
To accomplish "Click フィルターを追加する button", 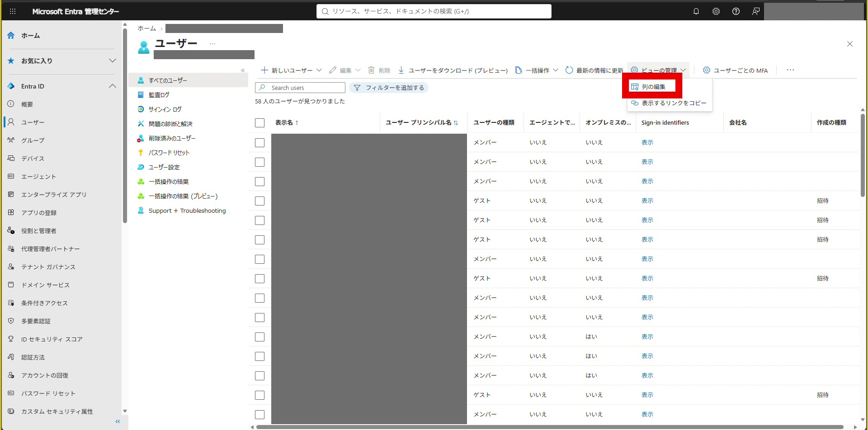I will point(389,88).
